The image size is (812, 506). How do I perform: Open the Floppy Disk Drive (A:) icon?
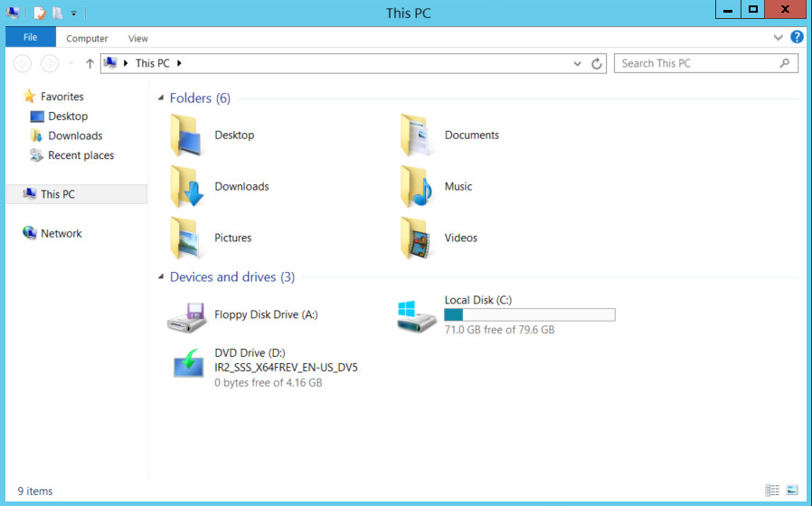(x=187, y=315)
